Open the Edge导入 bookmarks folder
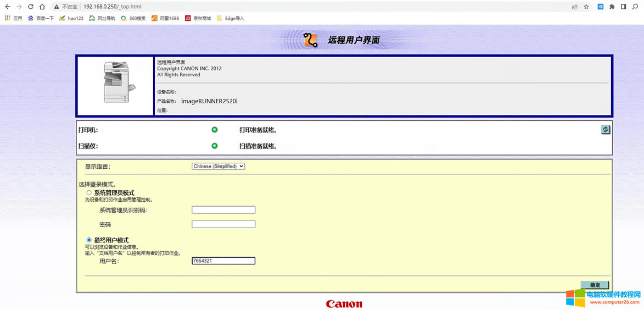 [231, 18]
